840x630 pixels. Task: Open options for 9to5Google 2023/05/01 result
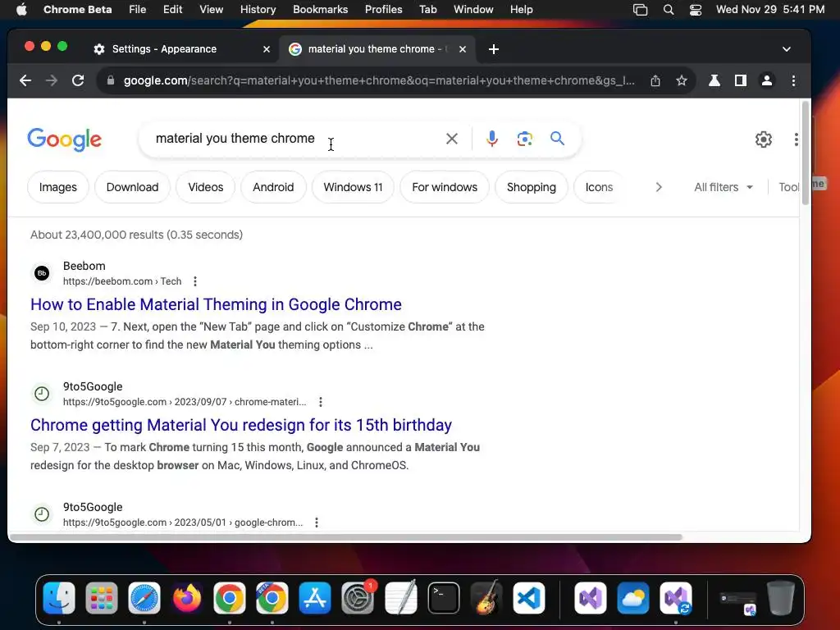pyautogui.click(x=317, y=523)
